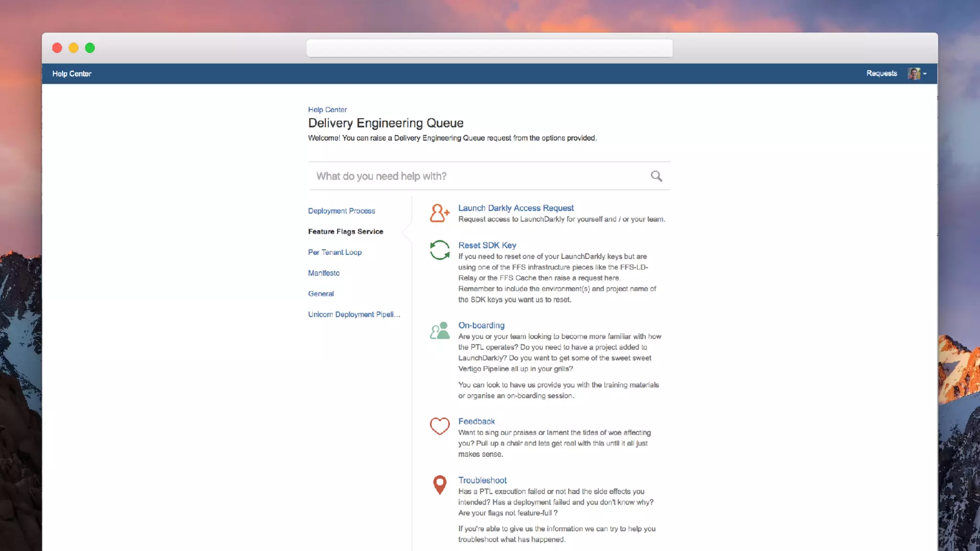Select Per Tenant Loop category
This screenshot has height=551, width=980.
(334, 252)
